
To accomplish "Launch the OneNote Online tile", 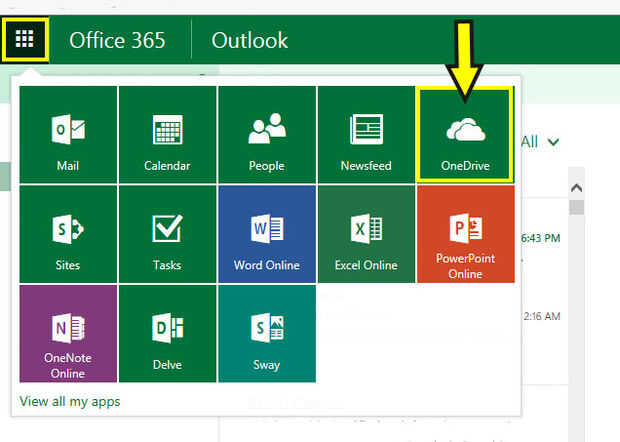I will coord(68,334).
